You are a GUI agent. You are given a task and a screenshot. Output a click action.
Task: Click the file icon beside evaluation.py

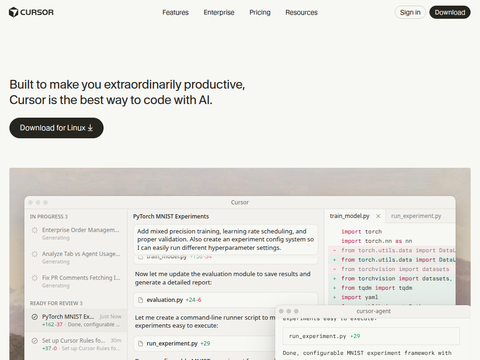pos(140,300)
